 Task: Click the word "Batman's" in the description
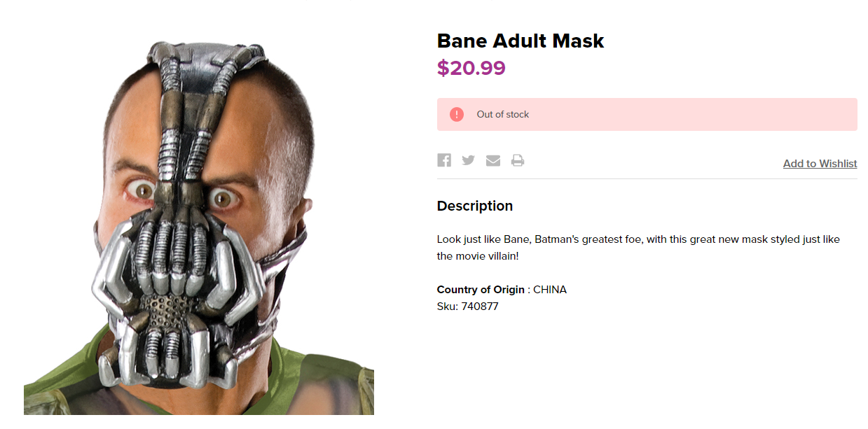557,239
